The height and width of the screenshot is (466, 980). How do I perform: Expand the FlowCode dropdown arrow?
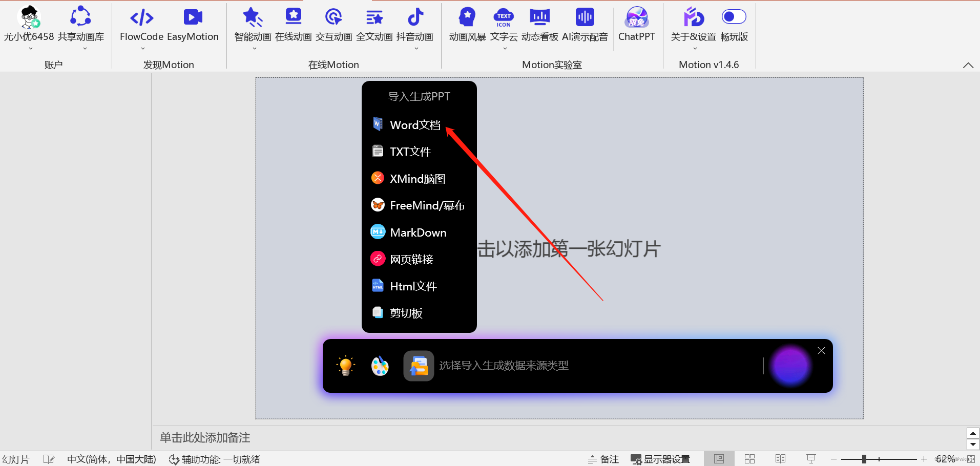point(143,49)
